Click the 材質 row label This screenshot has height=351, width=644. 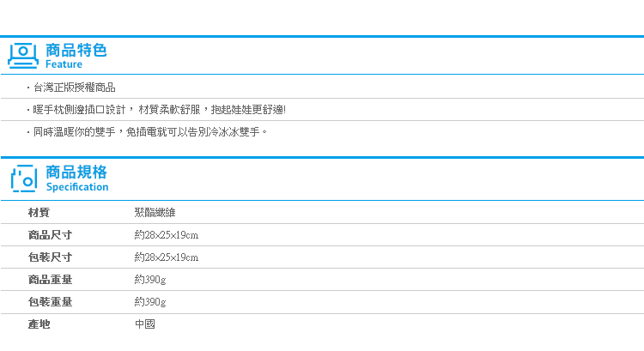tap(39, 213)
